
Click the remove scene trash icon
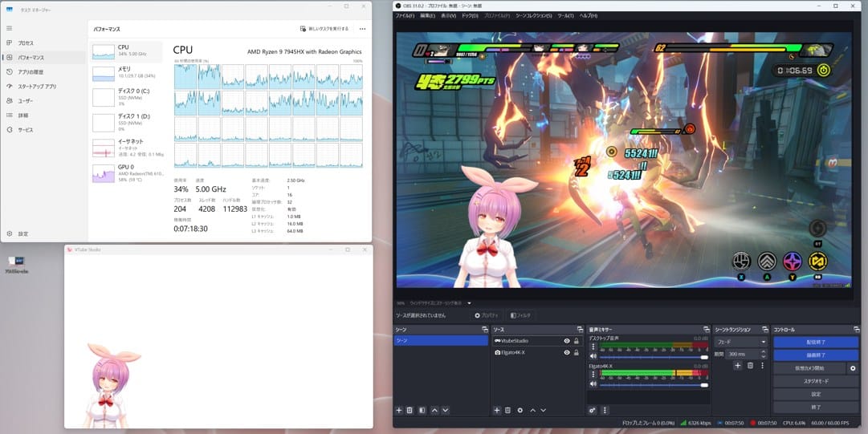click(410, 410)
